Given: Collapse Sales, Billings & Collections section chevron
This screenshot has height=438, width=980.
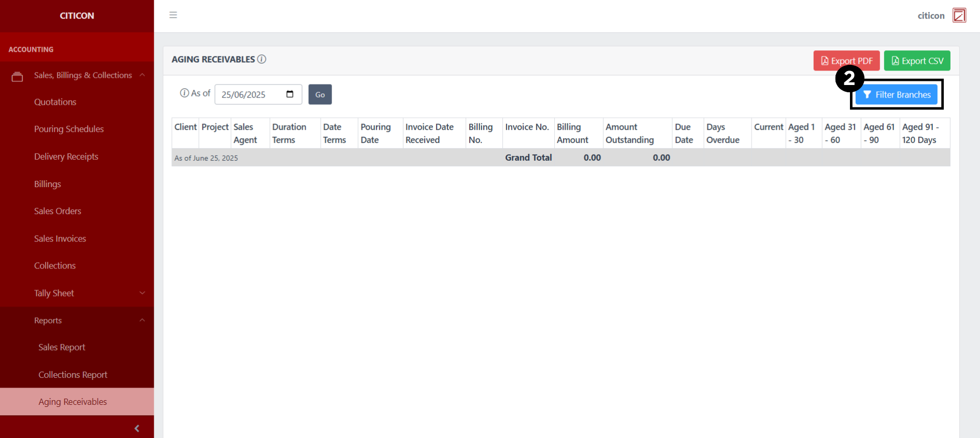Looking at the screenshot, I should pyautogui.click(x=142, y=75).
